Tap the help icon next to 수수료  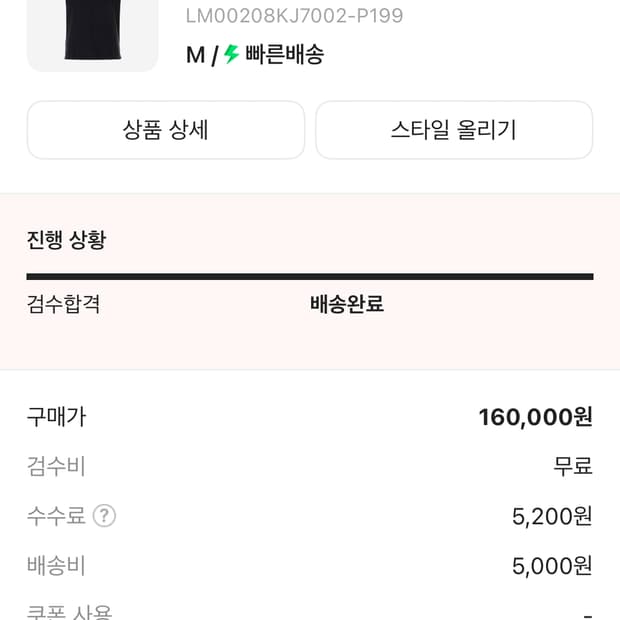[105, 516]
